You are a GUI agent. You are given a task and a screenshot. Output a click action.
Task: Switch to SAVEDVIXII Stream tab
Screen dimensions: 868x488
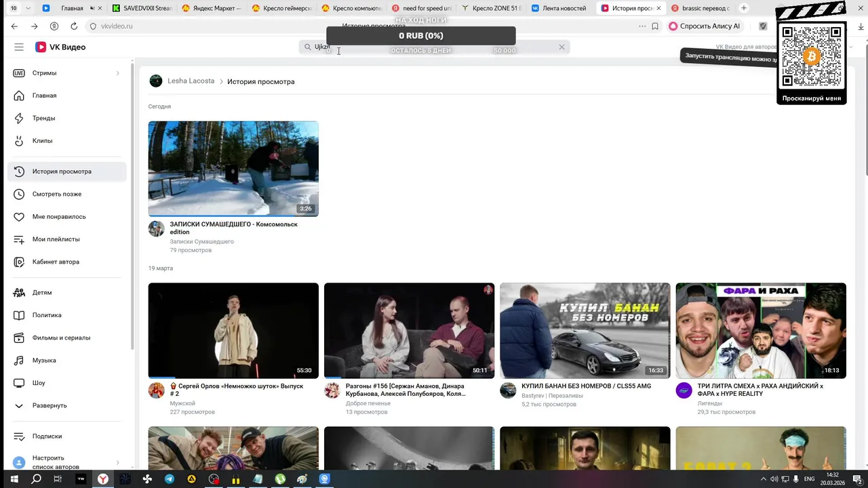(142, 8)
